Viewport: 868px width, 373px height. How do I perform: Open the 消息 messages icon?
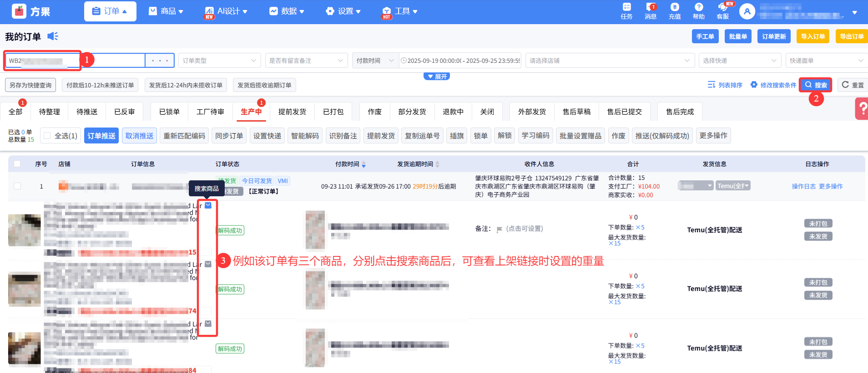pyautogui.click(x=651, y=8)
